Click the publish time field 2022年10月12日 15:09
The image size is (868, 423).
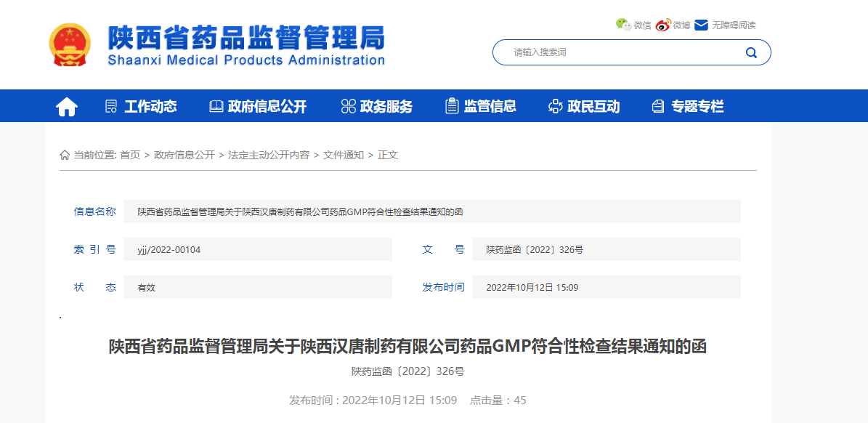[x=607, y=287]
